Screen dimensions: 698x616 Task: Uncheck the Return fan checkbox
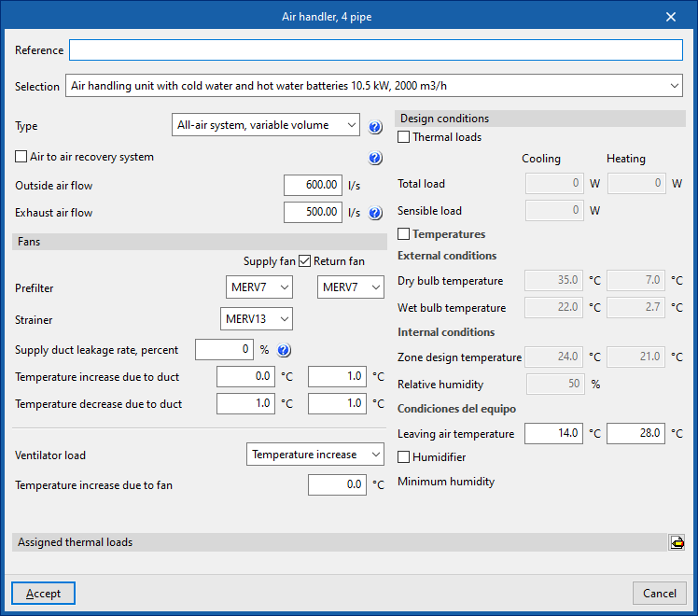pos(305,261)
